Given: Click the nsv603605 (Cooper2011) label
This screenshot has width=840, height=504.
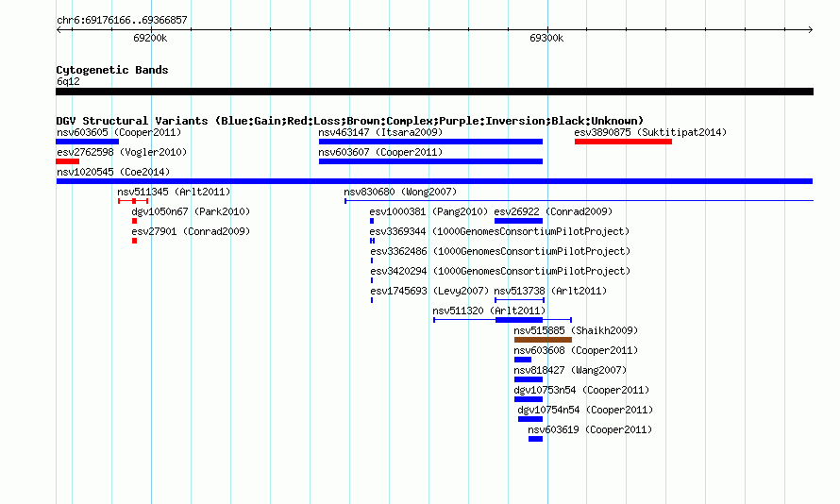Looking at the screenshot, I should 119,132.
